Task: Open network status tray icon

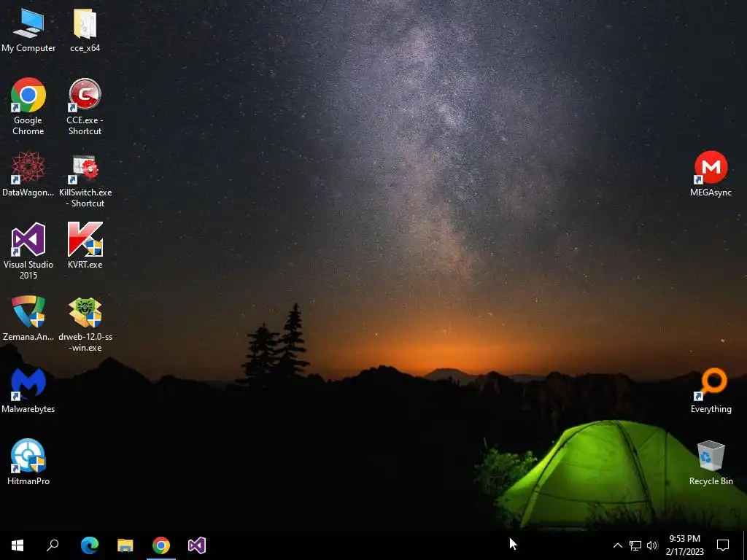Action: point(635,545)
